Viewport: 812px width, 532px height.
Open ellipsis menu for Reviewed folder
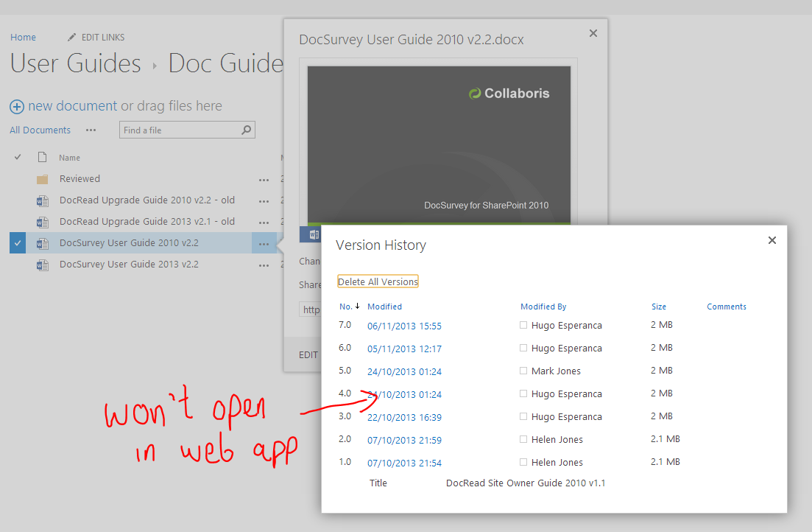point(264,180)
